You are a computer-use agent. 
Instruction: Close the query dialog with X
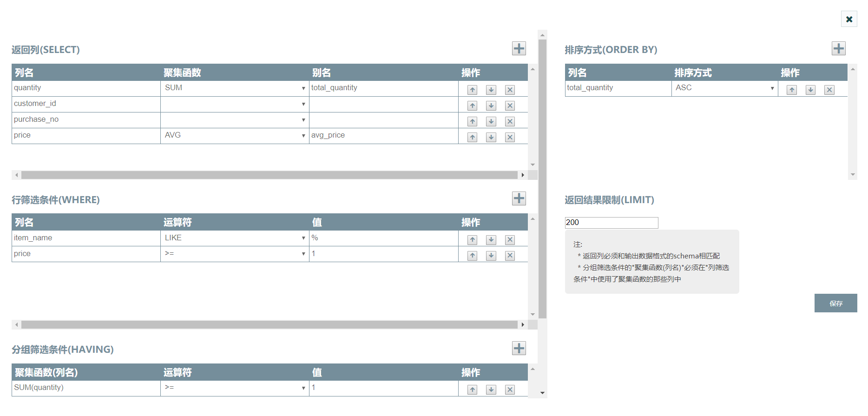tap(849, 19)
